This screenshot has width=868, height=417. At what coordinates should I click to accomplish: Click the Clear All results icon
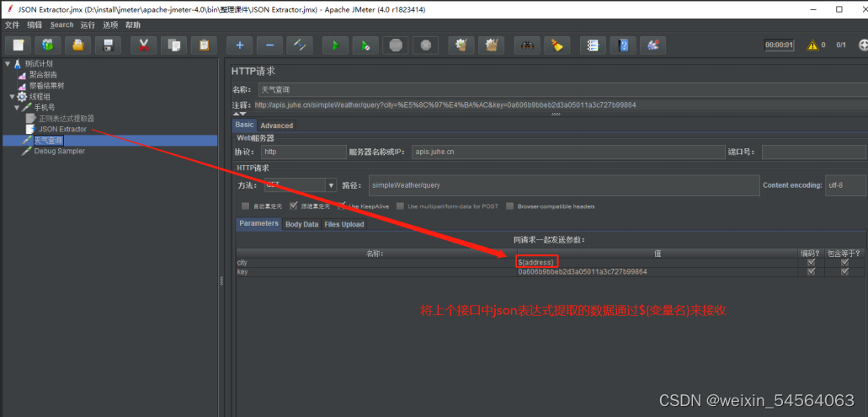pyautogui.click(x=491, y=45)
